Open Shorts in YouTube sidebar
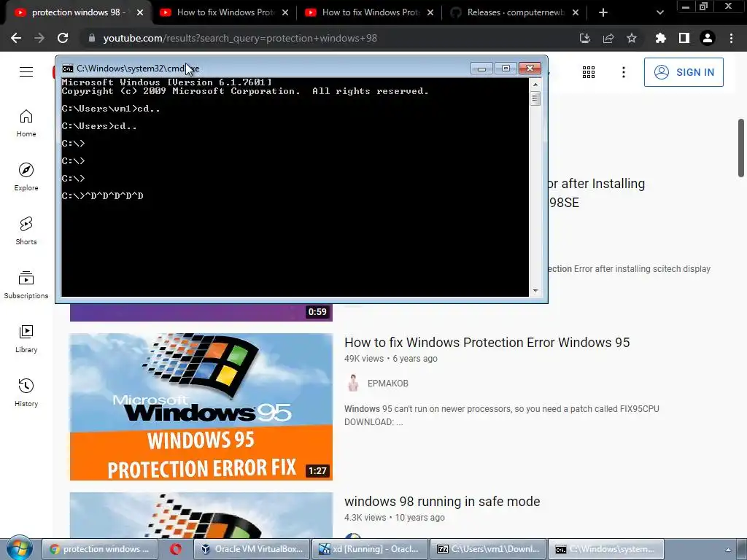The width and height of the screenshot is (747, 560). tap(26, 231)
